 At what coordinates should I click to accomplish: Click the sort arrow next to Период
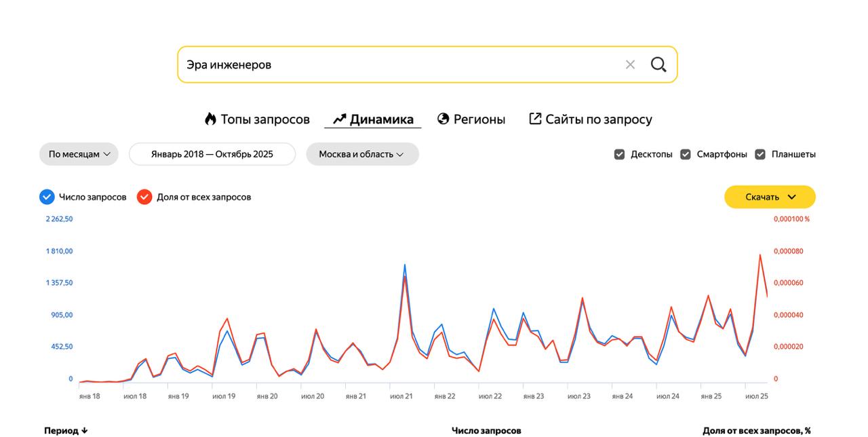[x=85, y=430]
